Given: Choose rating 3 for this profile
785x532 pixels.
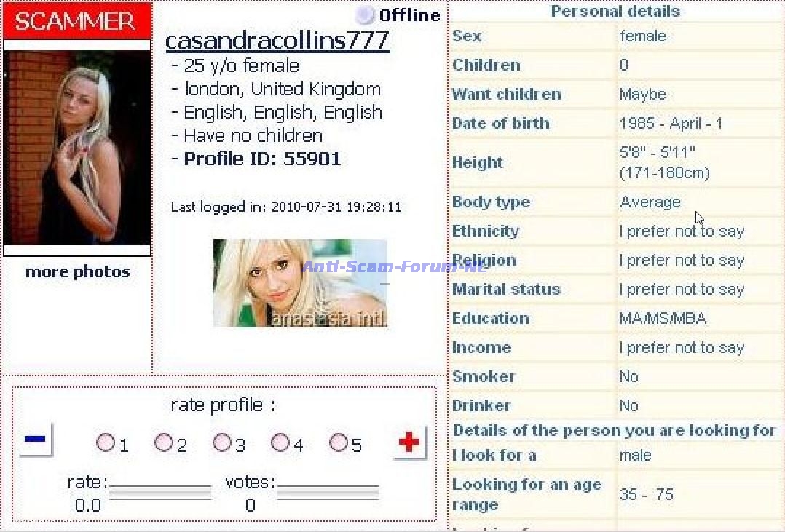Looking at the screenshot, I should 221,442.
